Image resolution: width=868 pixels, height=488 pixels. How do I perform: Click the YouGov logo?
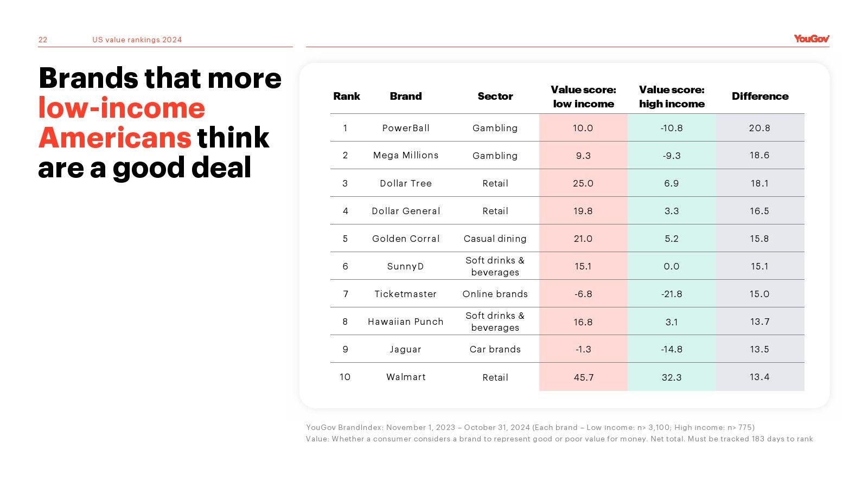click(812, 38)
